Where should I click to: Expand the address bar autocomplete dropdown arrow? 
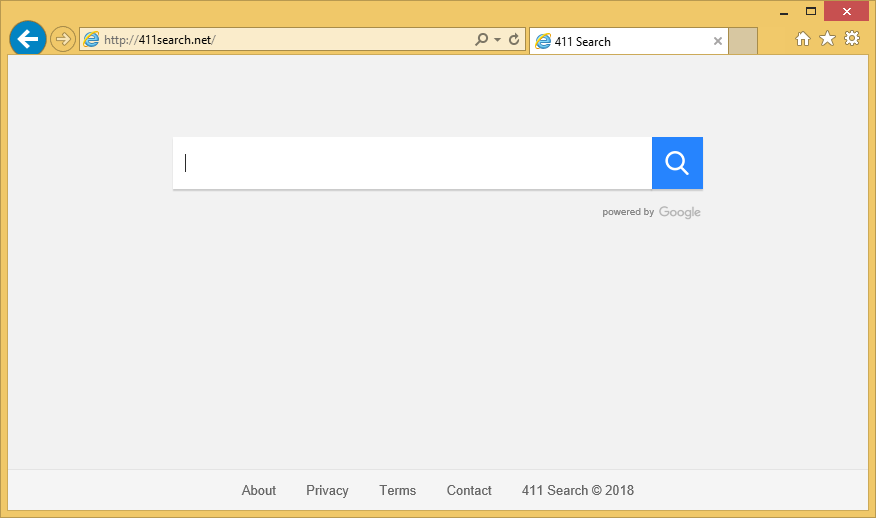[497, 40]
